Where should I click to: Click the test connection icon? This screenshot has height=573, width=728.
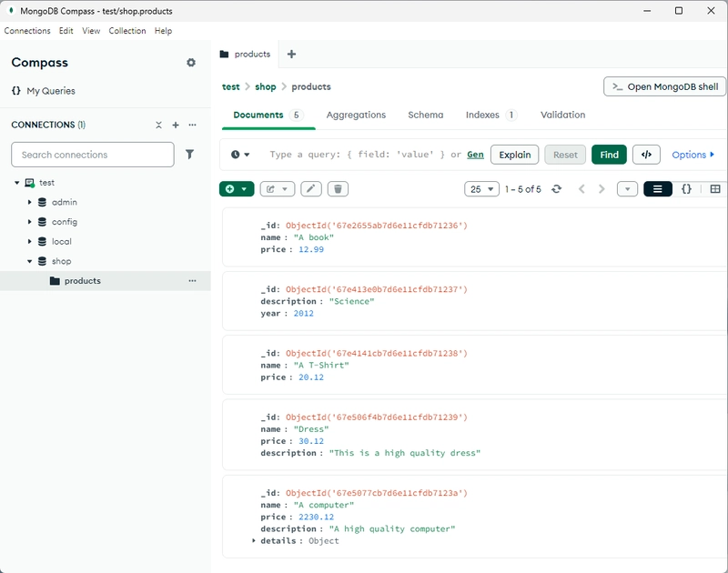click(x=30, y=183)
